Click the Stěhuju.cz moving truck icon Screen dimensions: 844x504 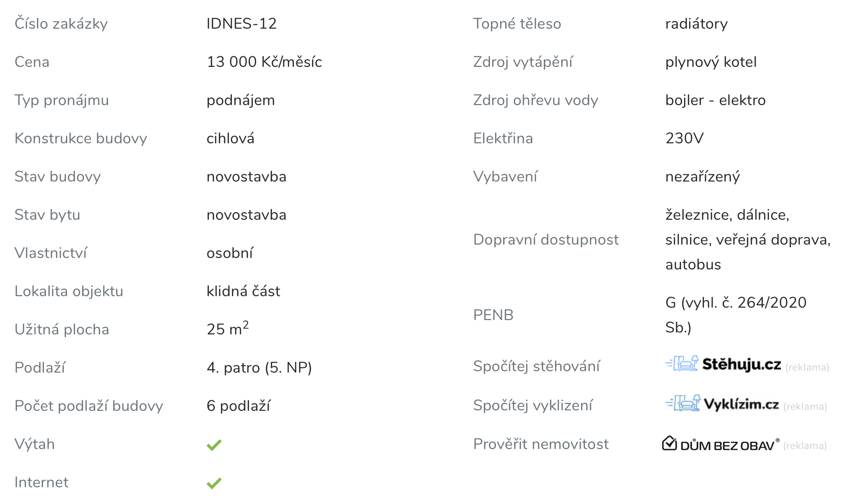(682, 364)
